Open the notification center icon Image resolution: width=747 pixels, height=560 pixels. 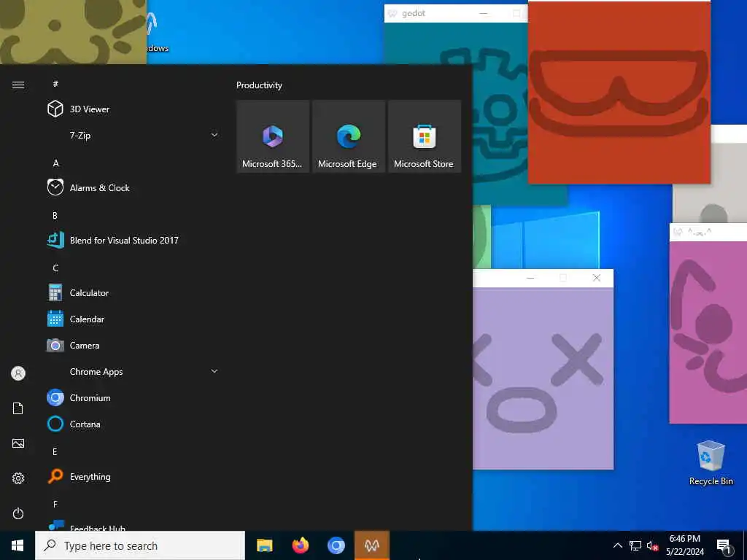coord(724,546)
